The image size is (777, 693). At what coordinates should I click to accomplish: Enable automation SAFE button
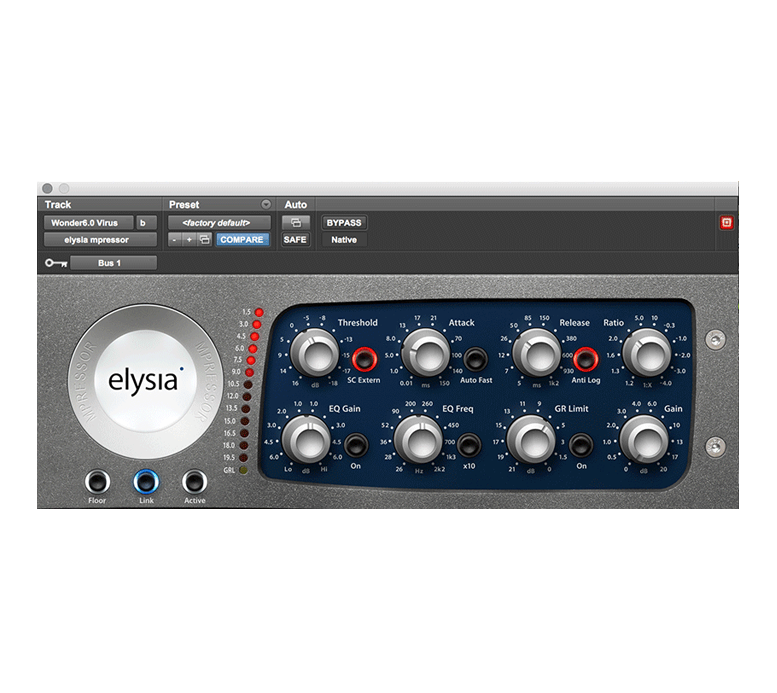(x=295, y=240)
